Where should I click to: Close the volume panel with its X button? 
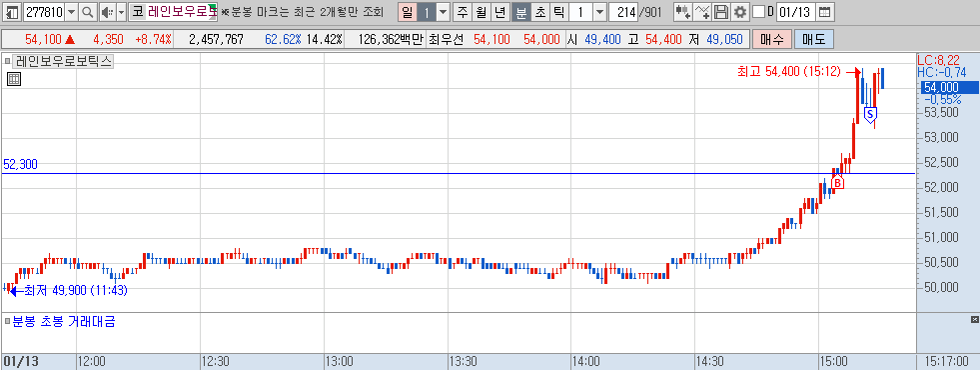click(x=974, y=320)
